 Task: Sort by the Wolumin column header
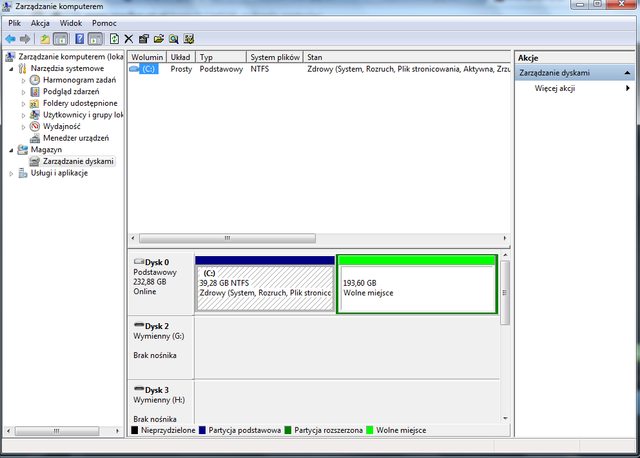147,57
